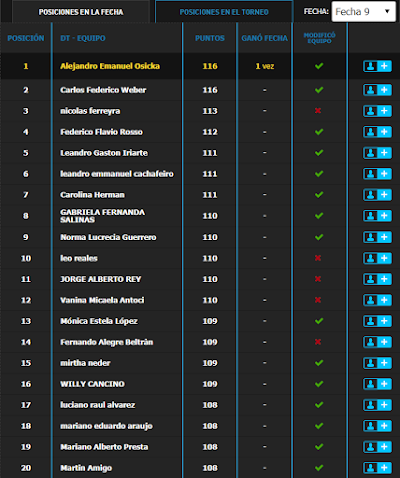Select the name Mónica Estela López
400x478 pixels.
[x=99, y=321]
